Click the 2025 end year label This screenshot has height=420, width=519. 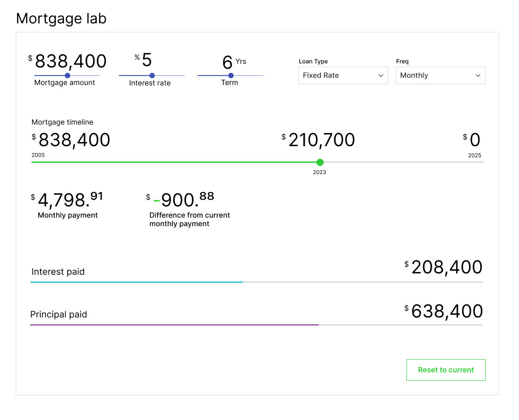pyautogui.click(x=474, y=156)
